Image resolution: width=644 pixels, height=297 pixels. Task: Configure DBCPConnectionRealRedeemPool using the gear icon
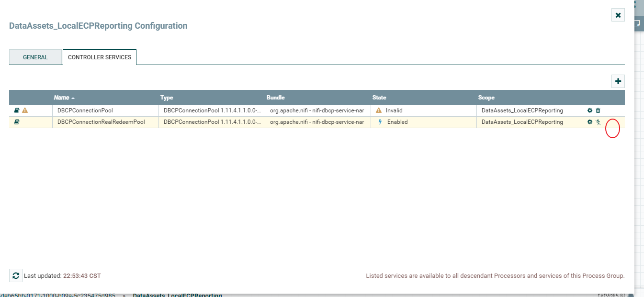click(589, 122)
